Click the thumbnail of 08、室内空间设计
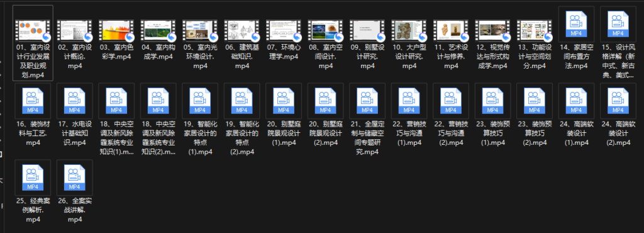644x233 pixels. tap(326, 30)
